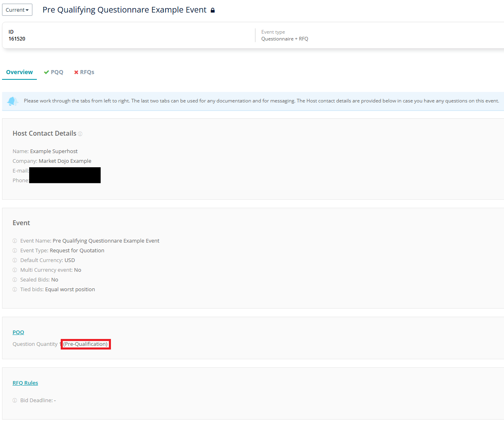Screen dimensions: 504x422
Task: Click info icon beside Default Currency
Action: click(15, 260)
